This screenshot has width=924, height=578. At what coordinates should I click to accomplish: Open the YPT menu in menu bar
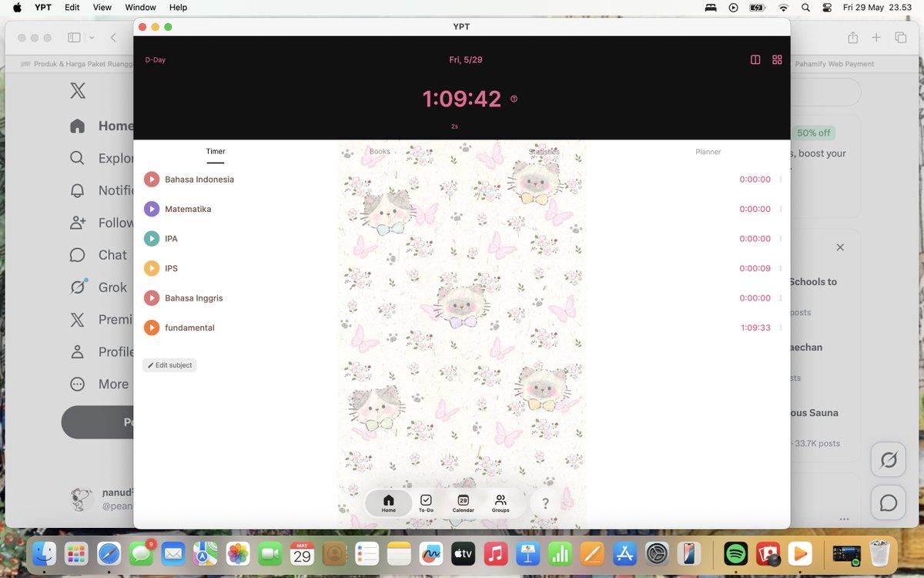[43, 7]
